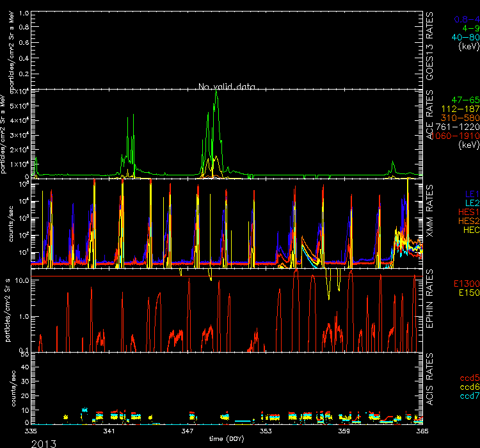
Task: Click the tallest green ACE peak
Action: pos(216,92)
